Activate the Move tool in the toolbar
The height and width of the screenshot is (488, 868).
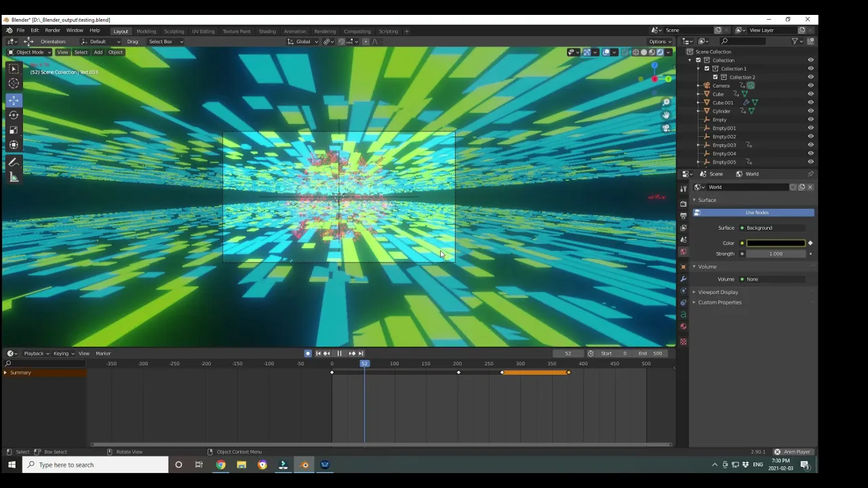[14, 100]
